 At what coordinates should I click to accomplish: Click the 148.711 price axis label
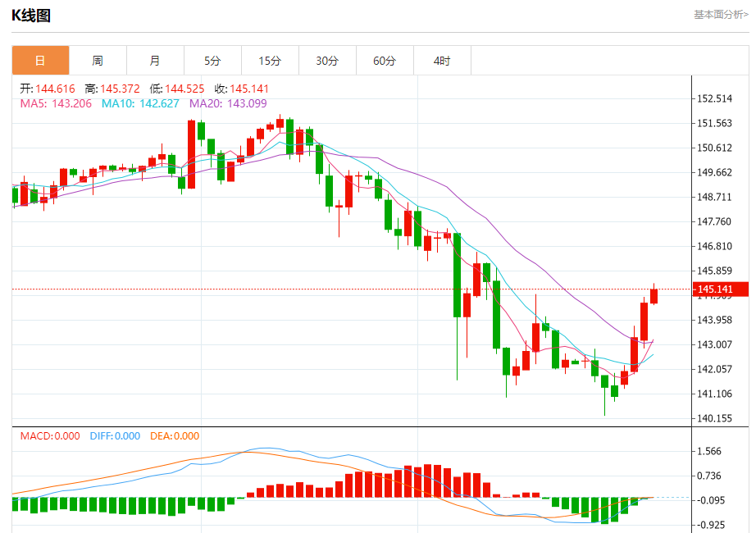(x=714, y=198)
